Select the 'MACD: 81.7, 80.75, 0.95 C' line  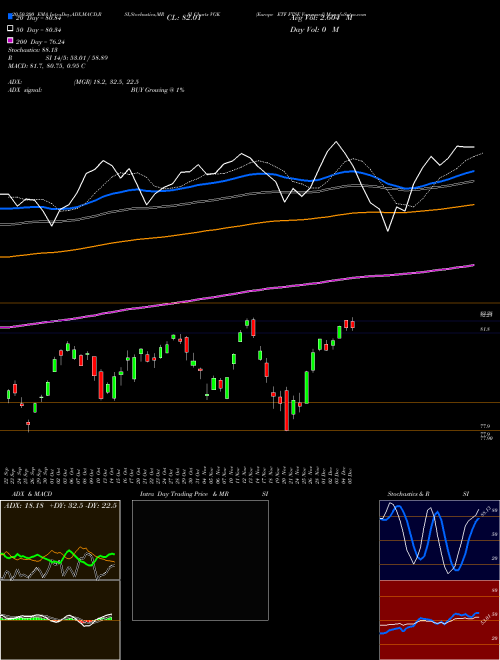tap(47, 66)
